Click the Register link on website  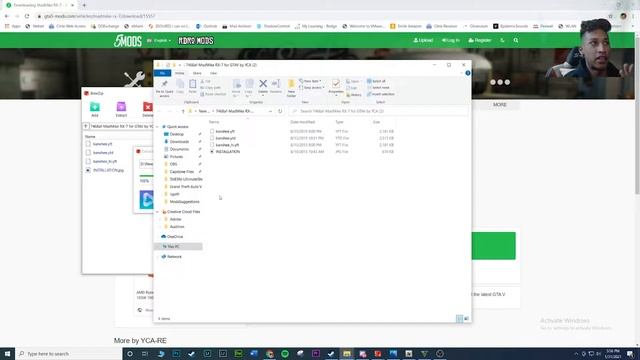pos(480,40)
